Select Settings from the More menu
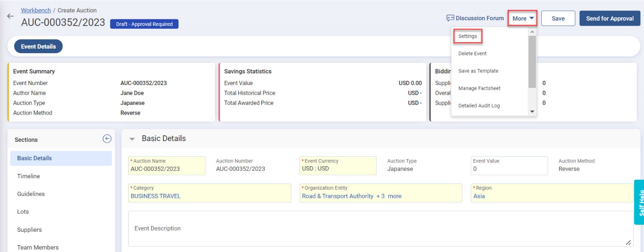The image size is (644, 252). (468, 36)
